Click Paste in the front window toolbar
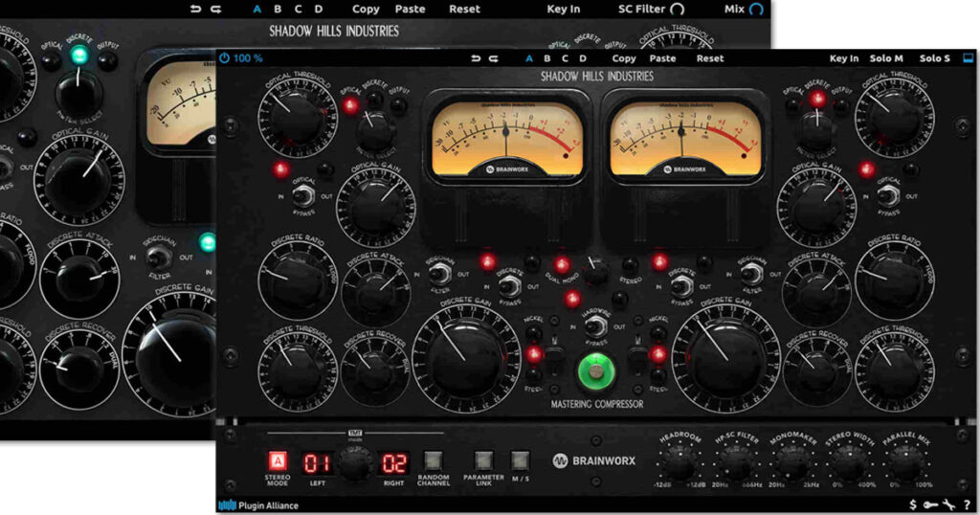This screenshot has height=515, width=980. coord(662,58)
